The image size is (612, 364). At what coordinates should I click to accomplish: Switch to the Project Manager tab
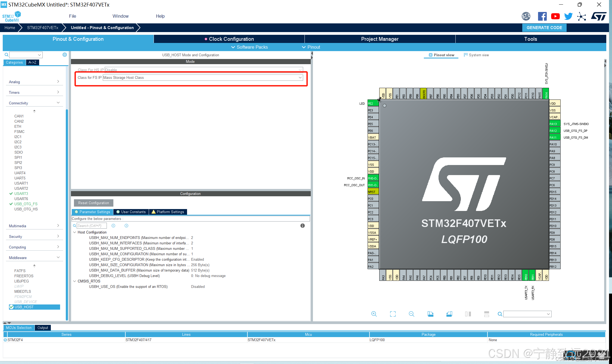[380, 39]
